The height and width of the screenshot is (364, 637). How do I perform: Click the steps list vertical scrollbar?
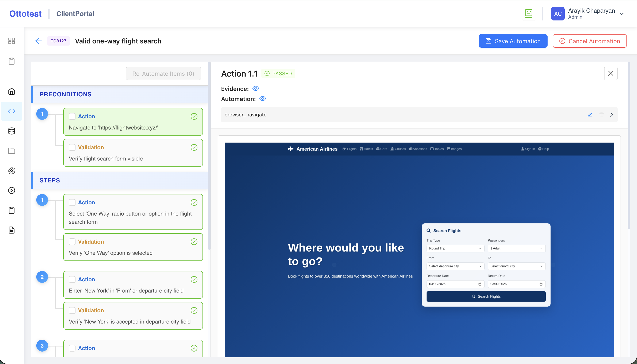(209, 155)
